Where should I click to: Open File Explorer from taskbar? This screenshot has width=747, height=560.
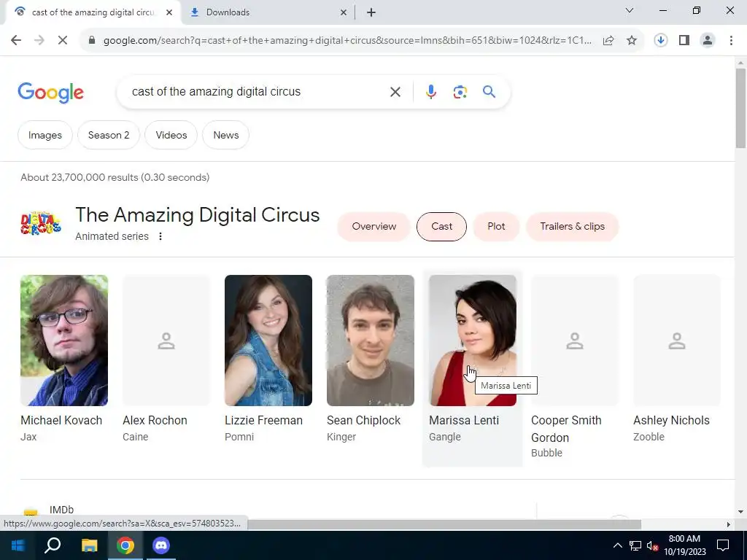click(x=89, y=545)
